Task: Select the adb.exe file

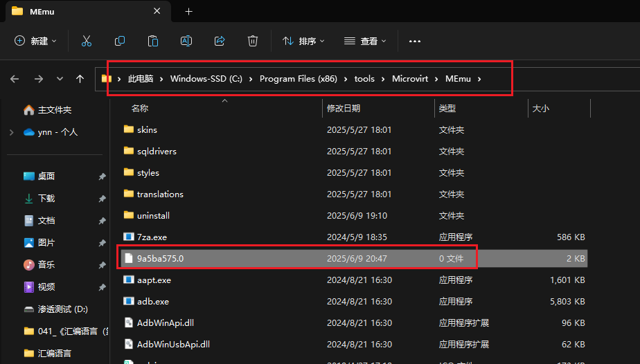Action: click(153, 302)
